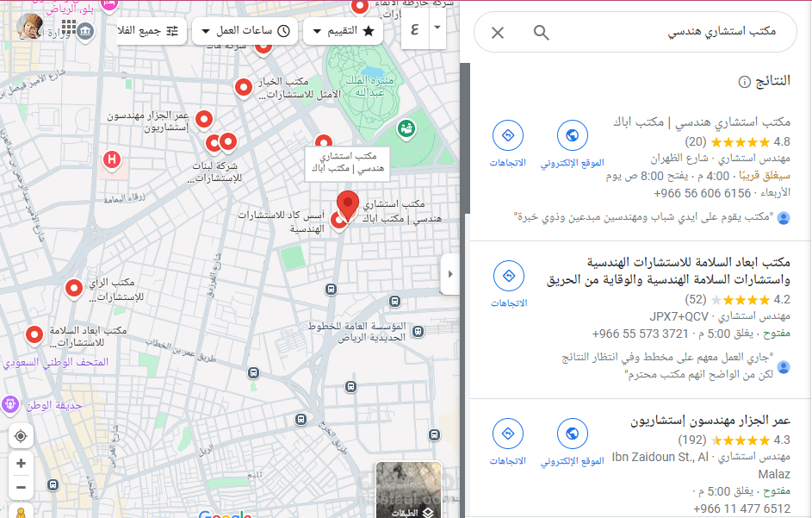Open the الطبقات layers thumbnail
This screenshot has height=518, width=812.
(409, 490)
